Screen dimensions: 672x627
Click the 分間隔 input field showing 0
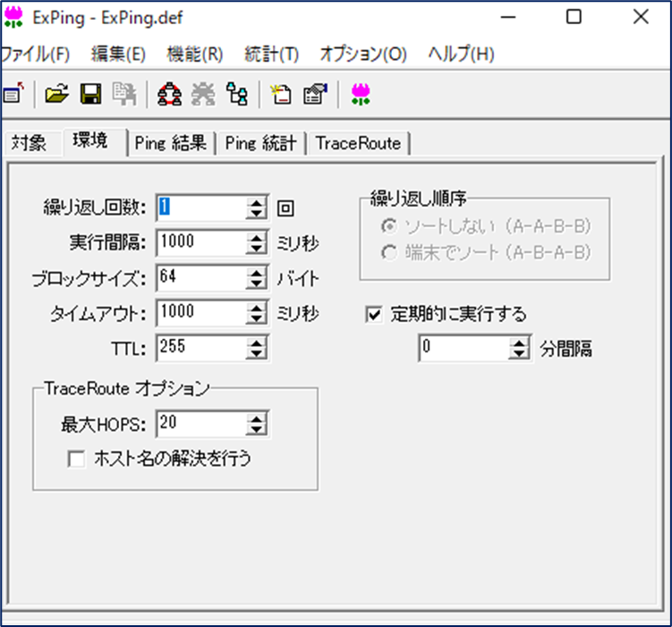tap(464, 348)
